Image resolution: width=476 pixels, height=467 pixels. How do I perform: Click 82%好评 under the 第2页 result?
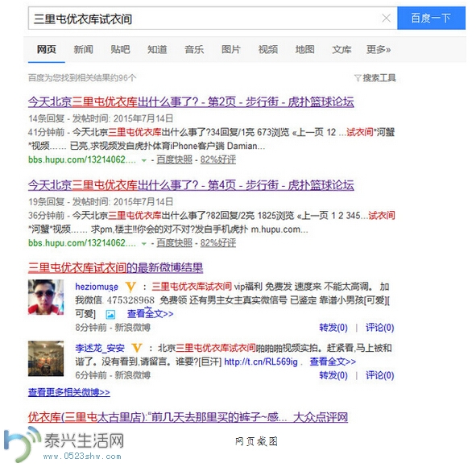point(218,159)
